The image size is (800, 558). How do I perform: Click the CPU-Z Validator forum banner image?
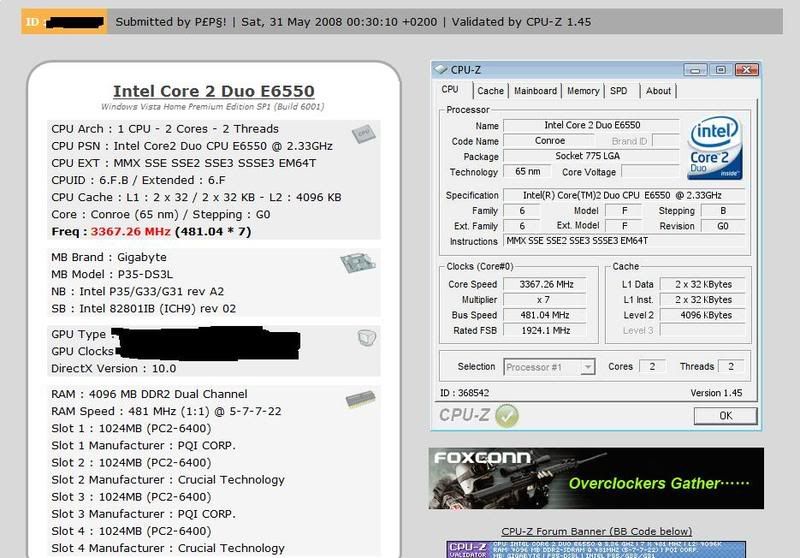pos(596,549)
